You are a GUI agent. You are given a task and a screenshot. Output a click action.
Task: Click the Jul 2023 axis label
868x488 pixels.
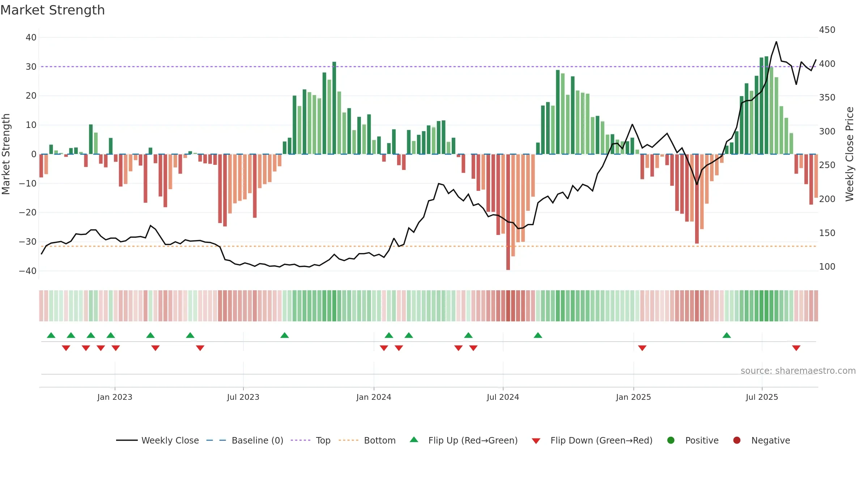click(243, 397)
